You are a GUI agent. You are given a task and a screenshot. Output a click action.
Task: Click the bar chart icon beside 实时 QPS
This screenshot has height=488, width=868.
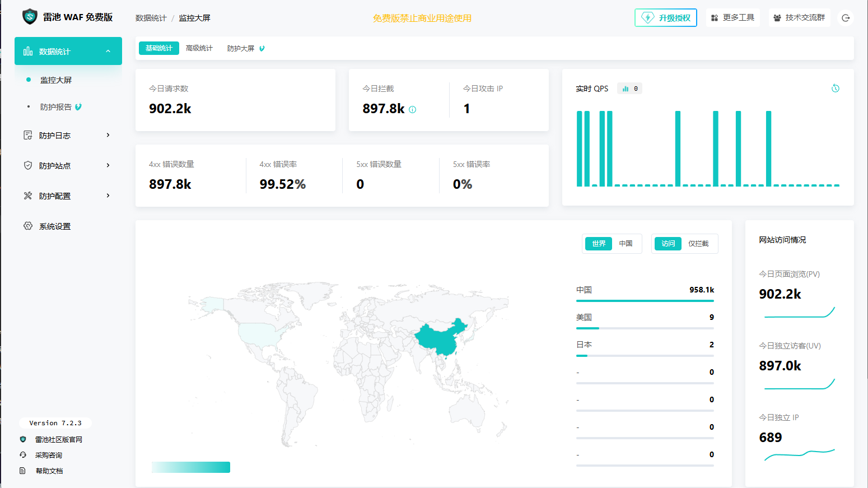pos(626,89)
